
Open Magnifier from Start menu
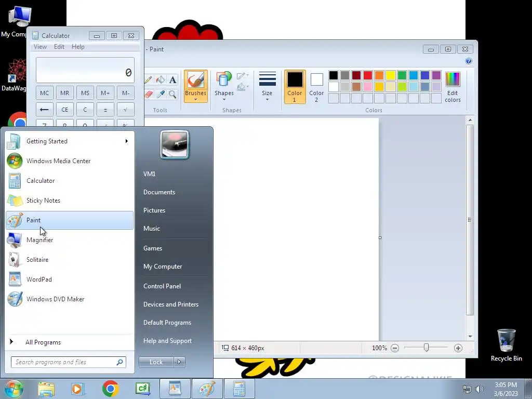click(70, 240)
